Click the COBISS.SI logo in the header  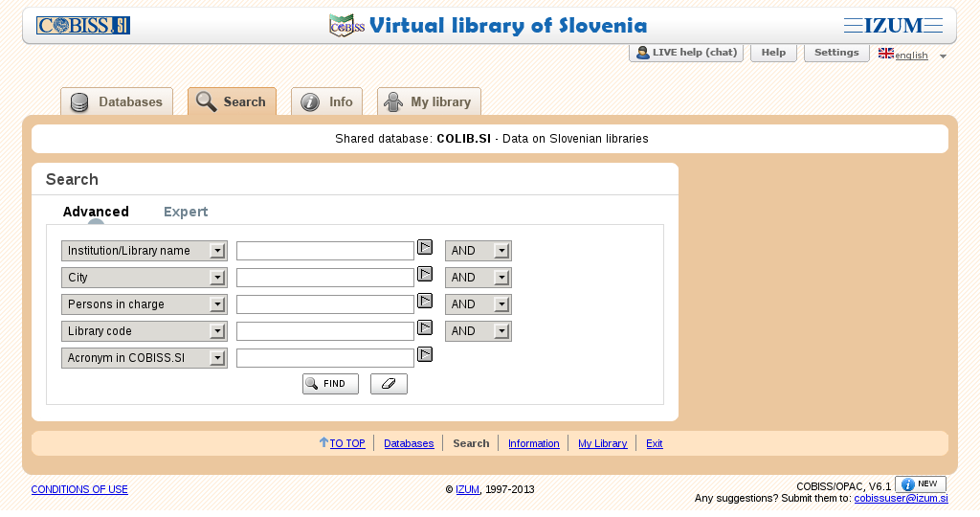83,26
